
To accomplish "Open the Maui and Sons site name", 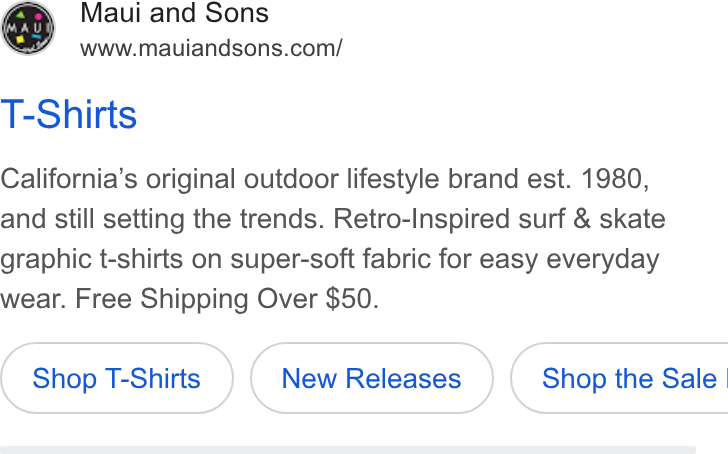I will click(x=175, y=13).
